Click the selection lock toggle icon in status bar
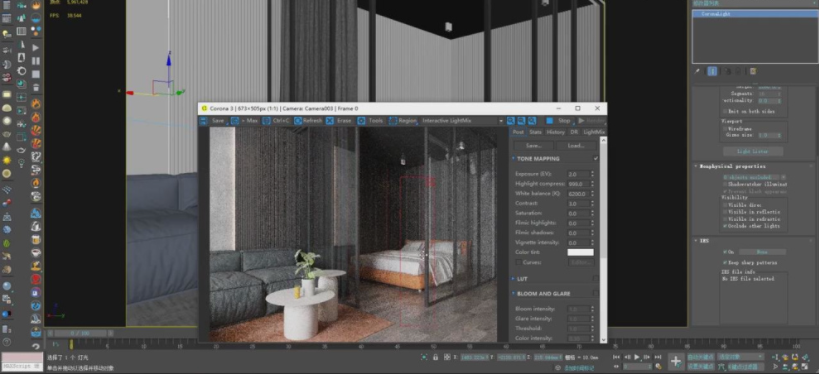 436,357
